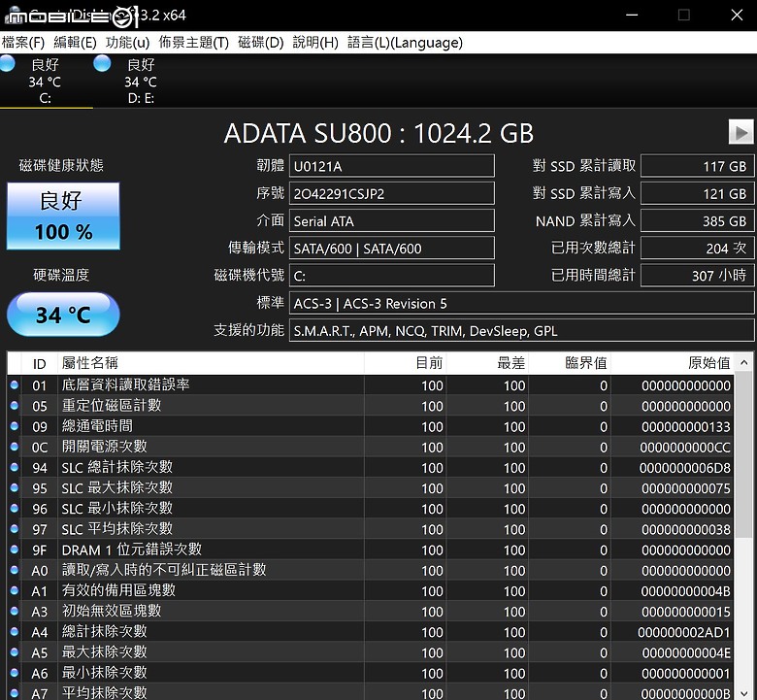Open the 檔案(F) menu
The width and height of the screenshot is (757, 700).
[23, 43]
